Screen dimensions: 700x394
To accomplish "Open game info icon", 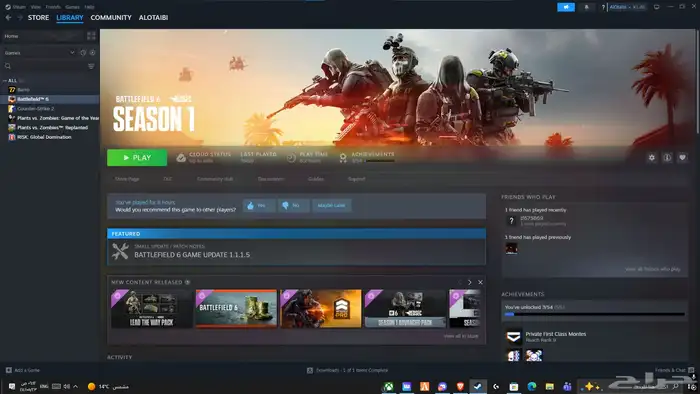I will tap(667, 158).
